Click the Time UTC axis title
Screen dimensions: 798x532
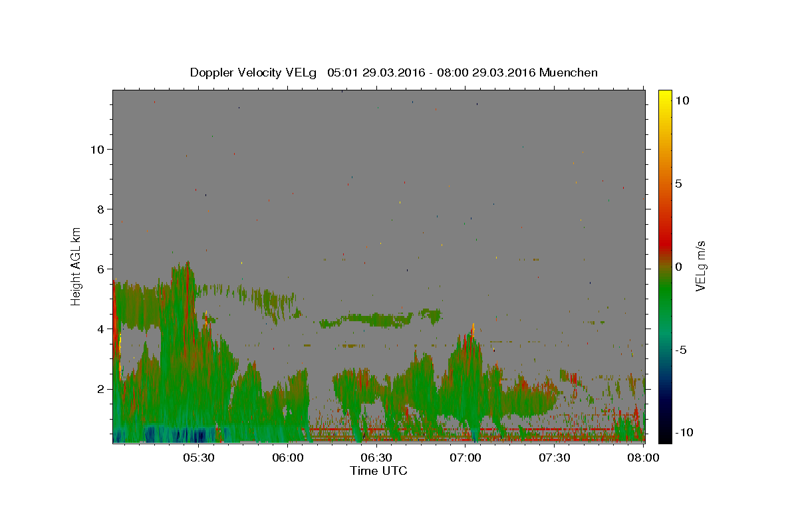[x=378, y=471]
